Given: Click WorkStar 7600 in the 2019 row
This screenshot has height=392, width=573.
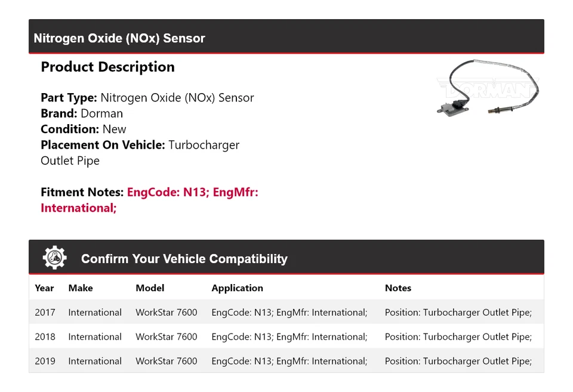Looking at the screenshot, I should pyautogui.click(x=166, y=361).
